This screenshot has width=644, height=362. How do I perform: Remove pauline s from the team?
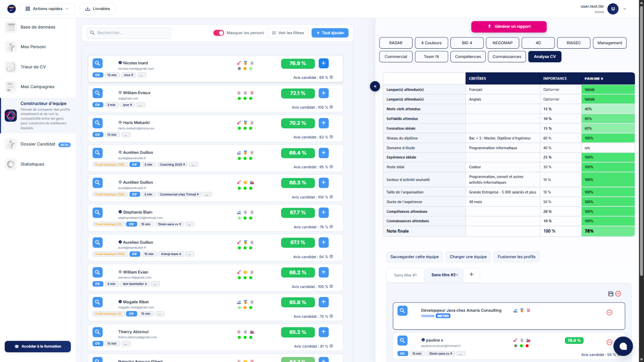609,343
